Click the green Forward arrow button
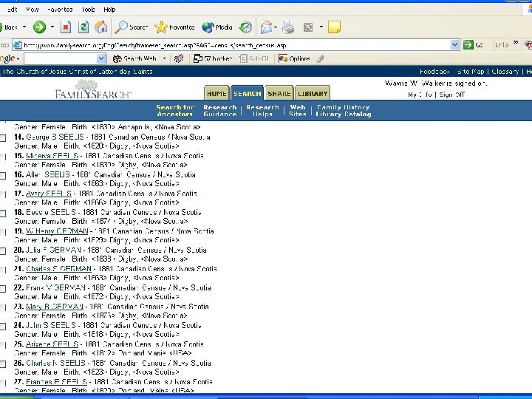 39,27
